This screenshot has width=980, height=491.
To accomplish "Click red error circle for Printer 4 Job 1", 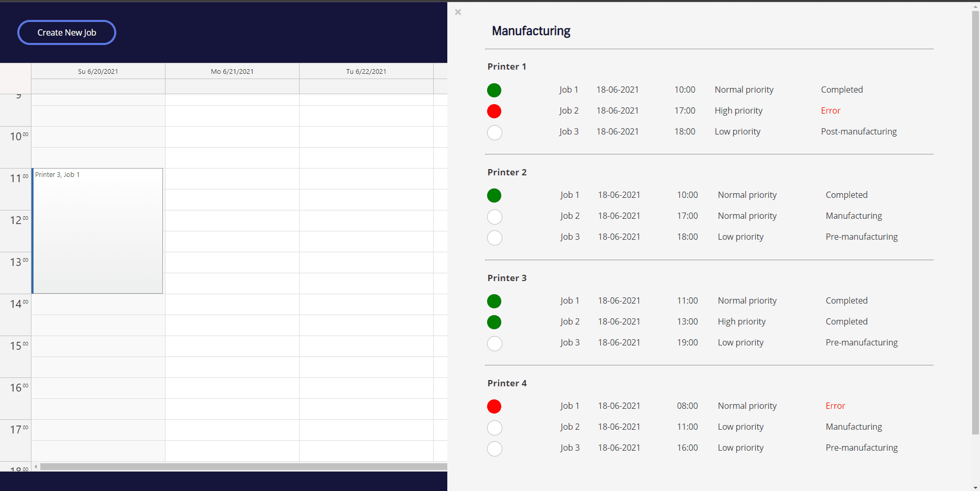I will [x=494, y=407].
